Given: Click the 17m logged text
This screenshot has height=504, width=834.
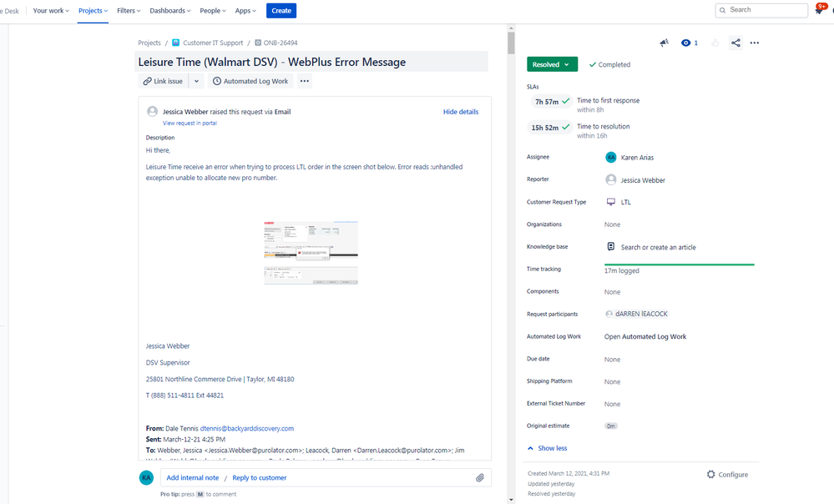Looking at the screenshot, I should [x=622, y=270].
